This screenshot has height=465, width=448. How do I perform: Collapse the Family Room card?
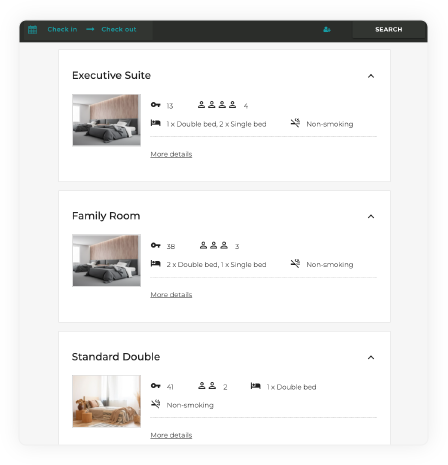(x=371, y=217)
